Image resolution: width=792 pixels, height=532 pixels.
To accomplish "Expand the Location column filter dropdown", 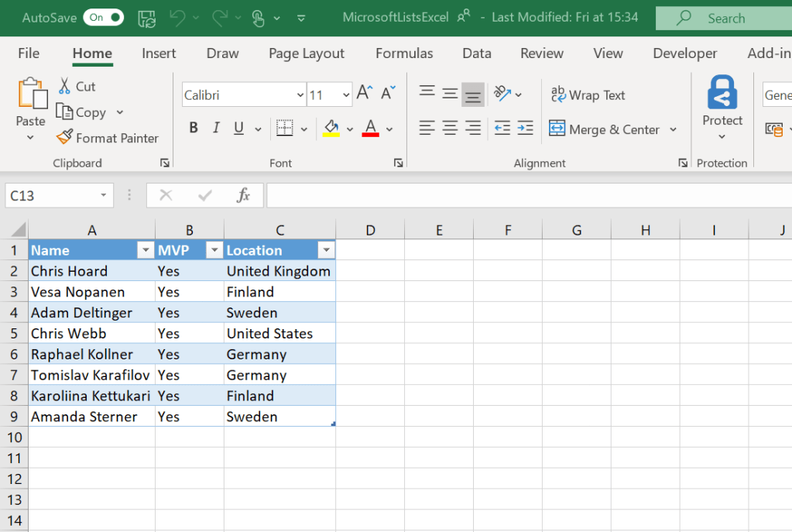I will (326, 250).
